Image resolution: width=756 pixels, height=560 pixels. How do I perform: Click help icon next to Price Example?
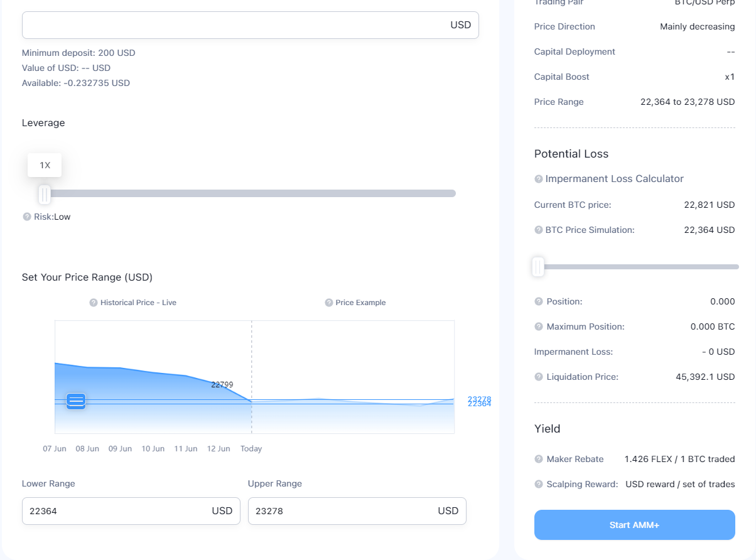pos(329,303)
